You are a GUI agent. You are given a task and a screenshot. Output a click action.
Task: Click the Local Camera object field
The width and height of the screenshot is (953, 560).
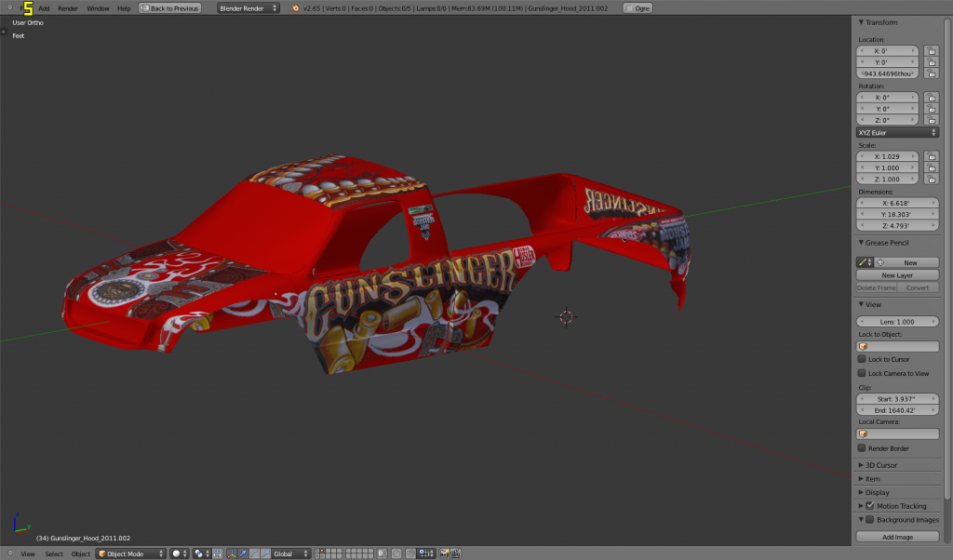897,433
